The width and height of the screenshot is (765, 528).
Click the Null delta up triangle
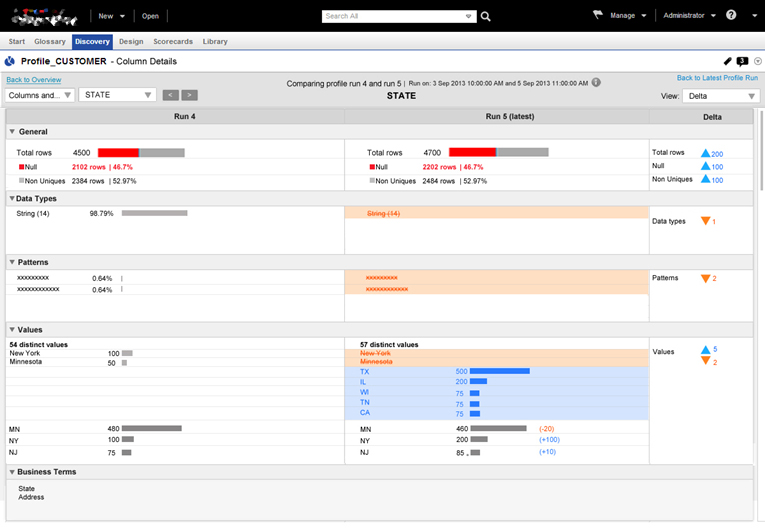click(x=705, y=166)
